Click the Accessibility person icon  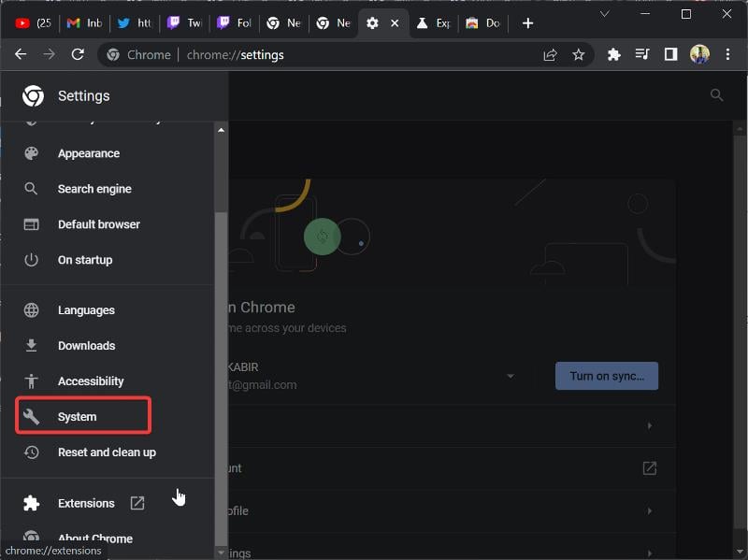pyautogui.click(x=32, y=381)
